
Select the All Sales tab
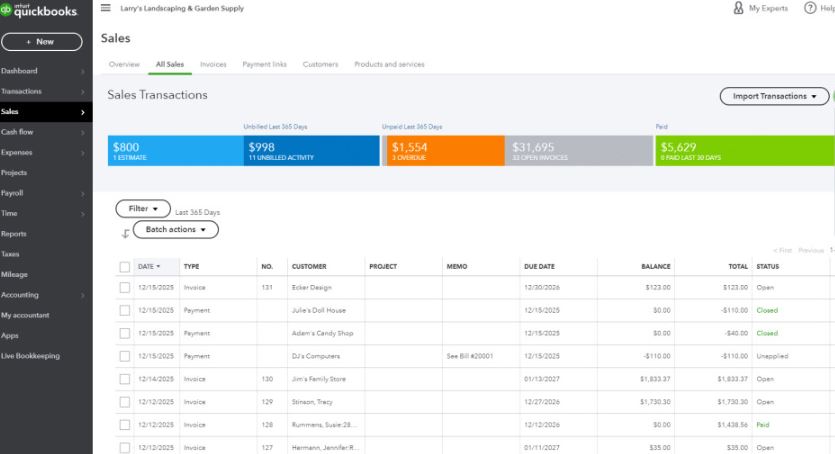170,64
